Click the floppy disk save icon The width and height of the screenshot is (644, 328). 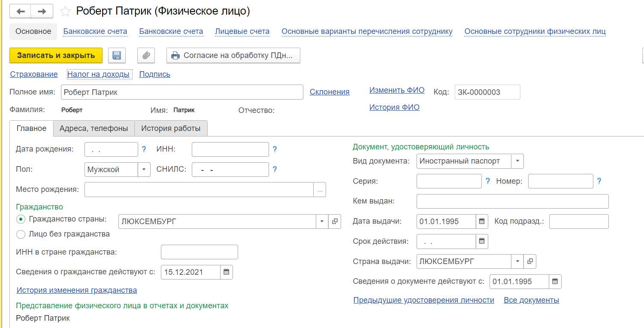(x=116, y=55)
